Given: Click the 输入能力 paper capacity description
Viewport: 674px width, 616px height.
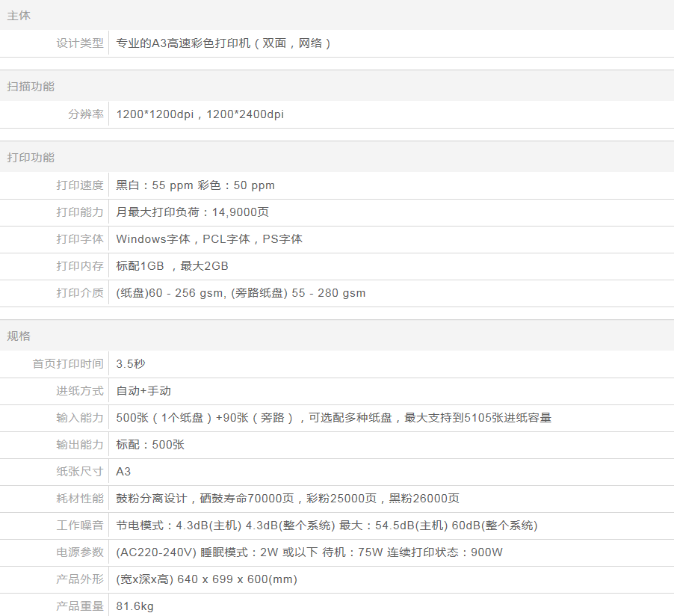Looking at the screenshot, I should 333,418.
